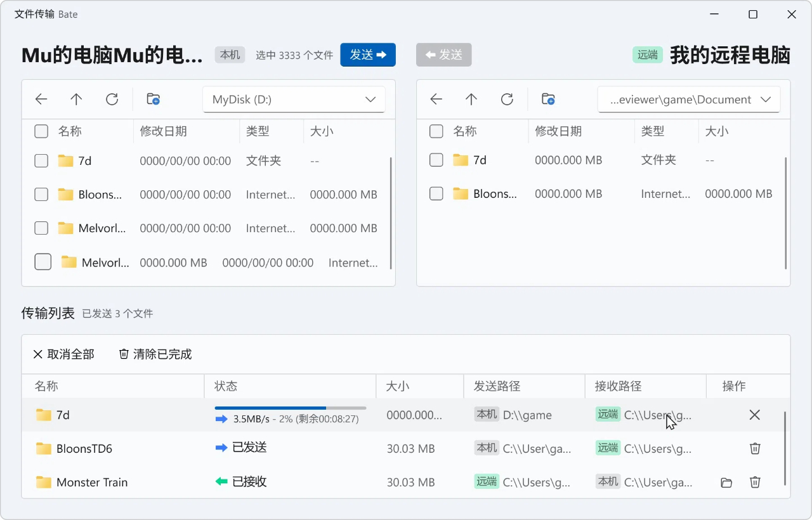The image size is (812, 520).
Task: Check the Bloons folder in remote panel
Action: pyautogui.click(x=436, y=193)
